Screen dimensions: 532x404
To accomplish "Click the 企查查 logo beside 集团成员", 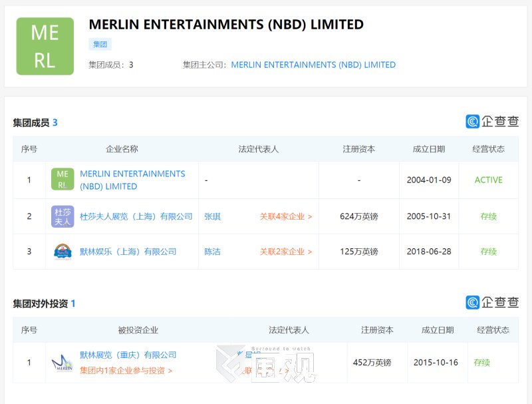I will 492,121.
